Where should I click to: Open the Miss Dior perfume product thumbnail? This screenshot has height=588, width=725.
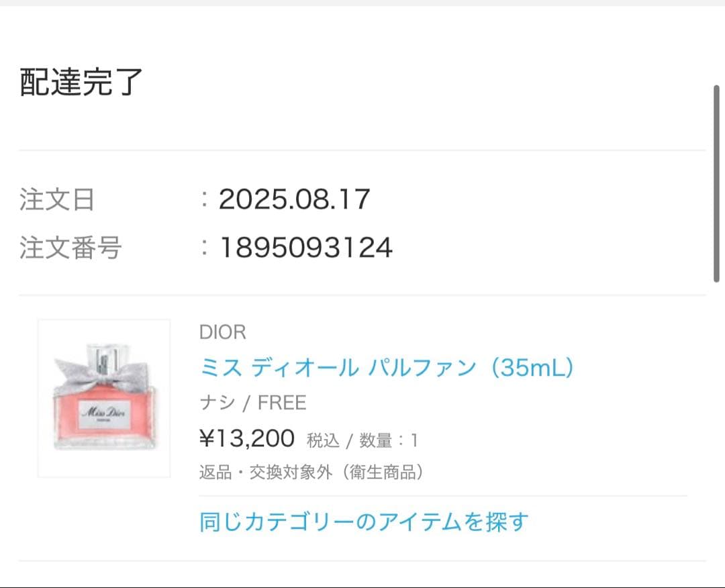point(104,398)
